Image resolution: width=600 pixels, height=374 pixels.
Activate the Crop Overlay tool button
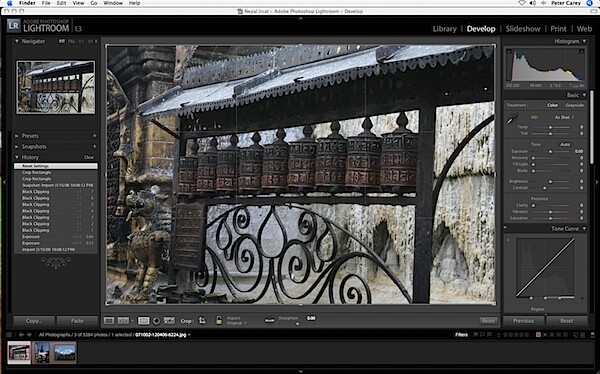click(143, 320)
